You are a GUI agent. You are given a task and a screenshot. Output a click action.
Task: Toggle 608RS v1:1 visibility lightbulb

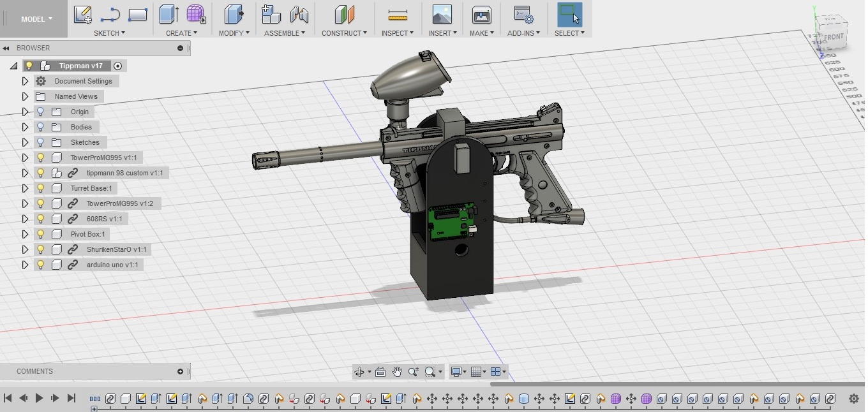point(41,219)
